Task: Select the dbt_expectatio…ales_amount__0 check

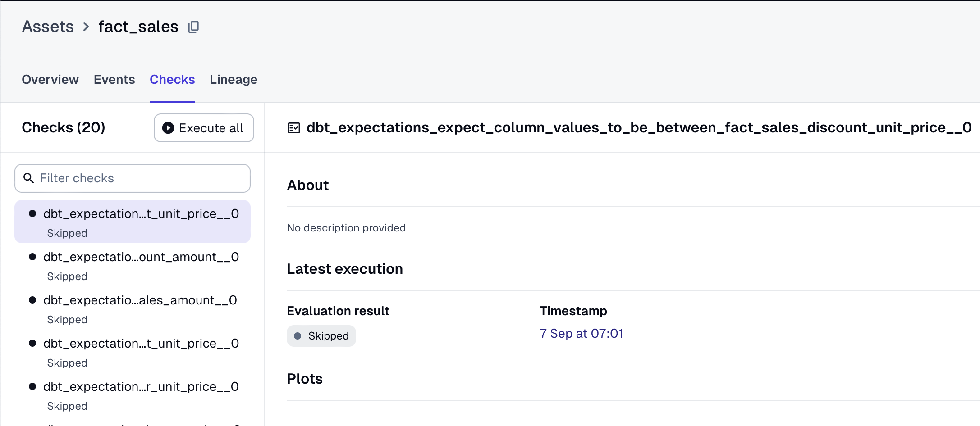Action: tap(133, 309)
